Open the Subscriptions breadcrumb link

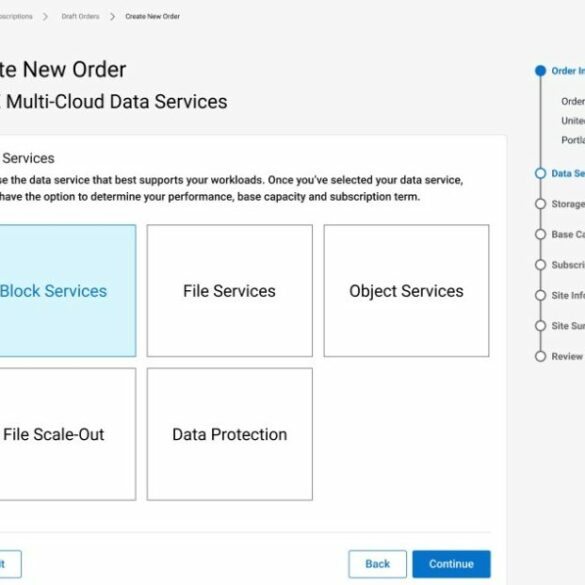tap(16, 16)
